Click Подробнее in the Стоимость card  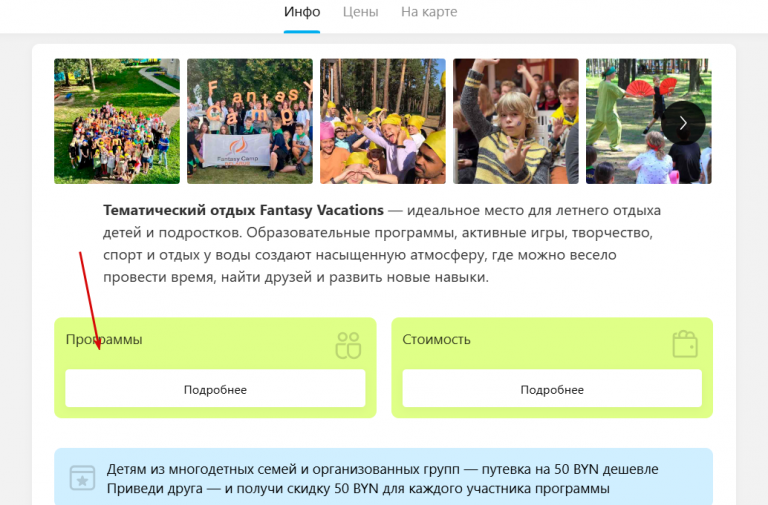(552, 389)
